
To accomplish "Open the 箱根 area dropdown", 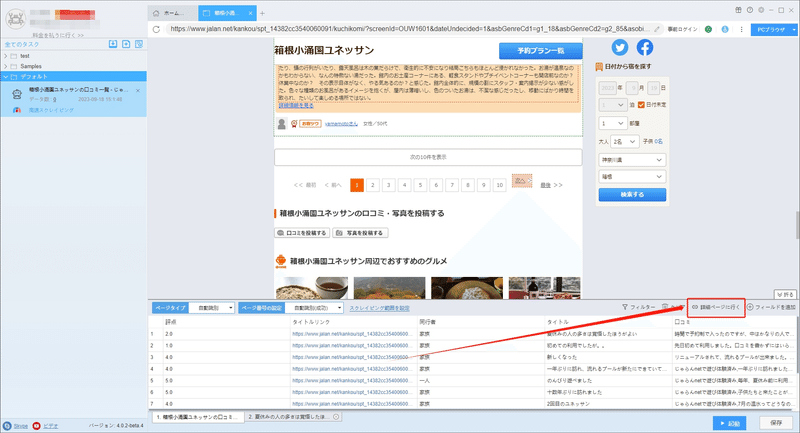I will [632, 176].
